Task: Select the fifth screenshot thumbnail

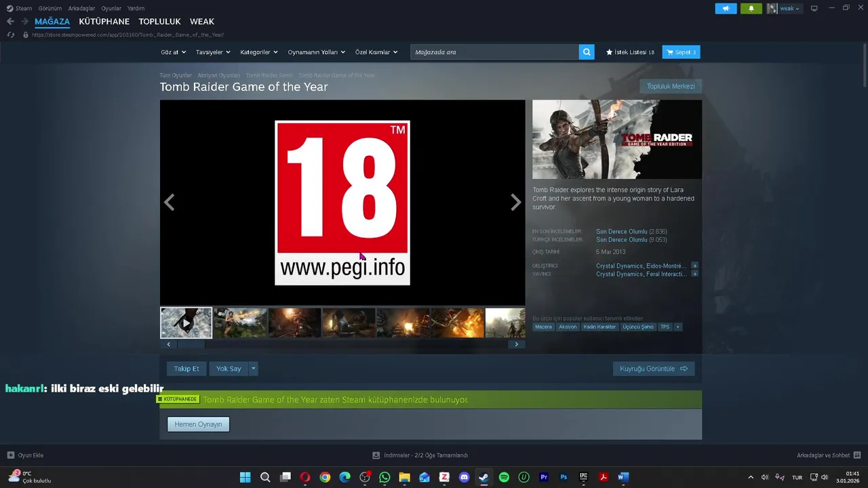Action: 403,323
